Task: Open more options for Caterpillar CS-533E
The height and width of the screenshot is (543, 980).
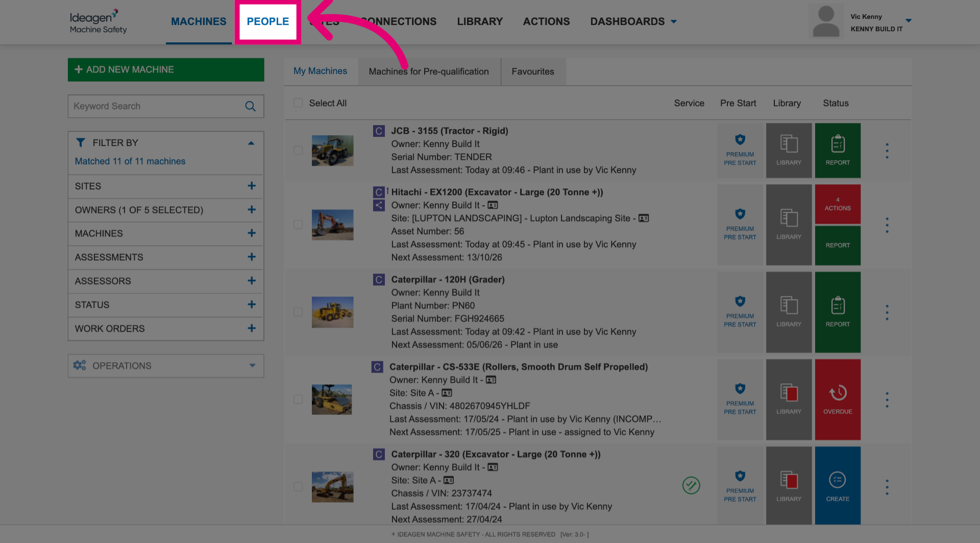Action: pos(887,400)
